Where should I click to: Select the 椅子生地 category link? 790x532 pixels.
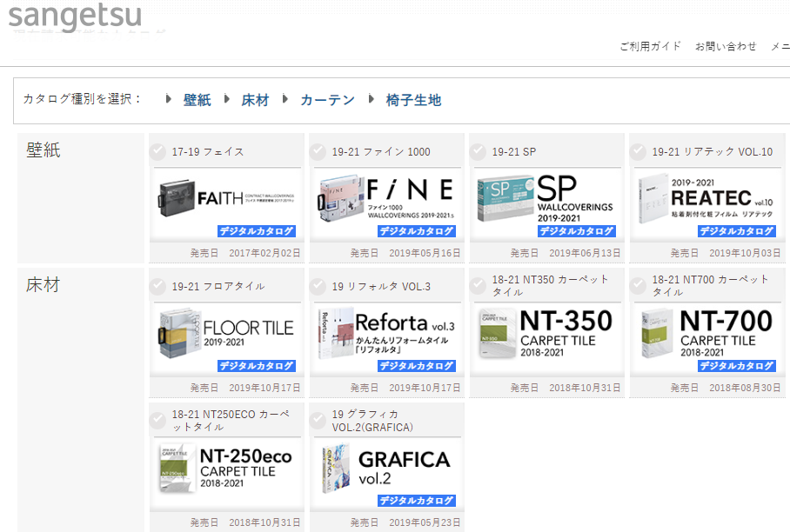[x=413, y=100]
